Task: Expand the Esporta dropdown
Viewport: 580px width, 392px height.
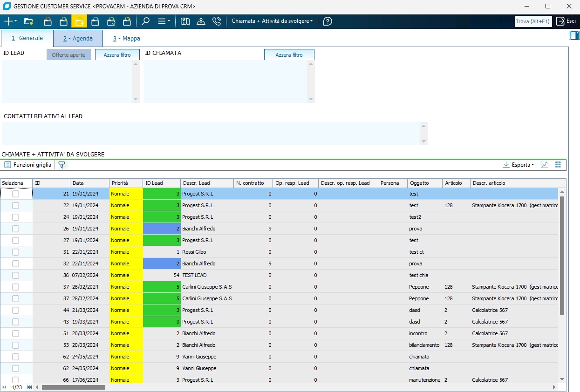Action: tap(521, 165)
